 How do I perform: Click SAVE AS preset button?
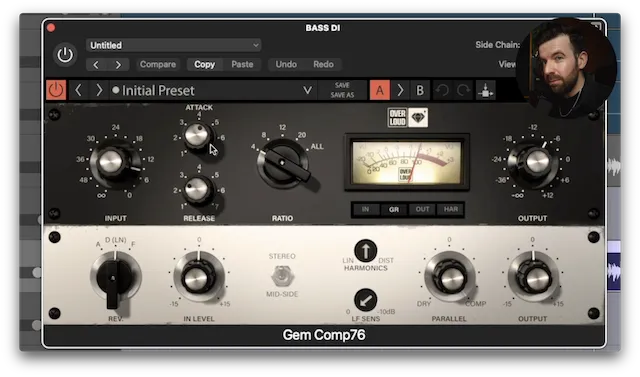[x=342, y=95]
